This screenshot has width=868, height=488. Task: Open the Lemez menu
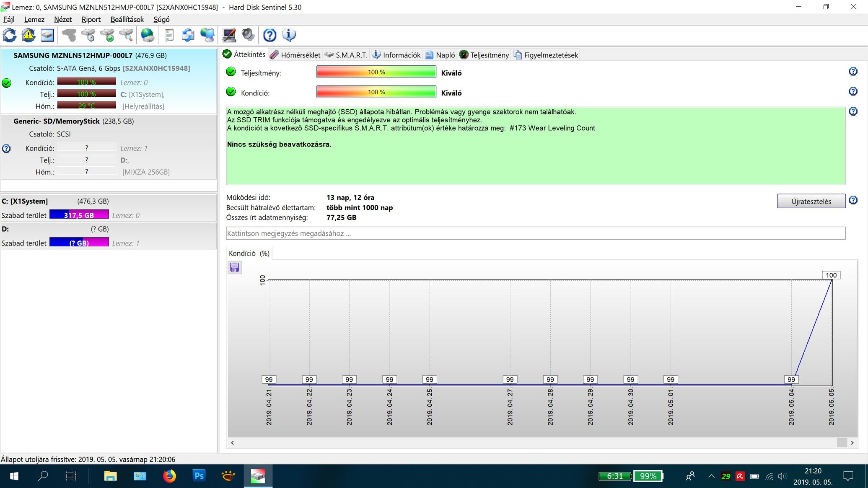tap(34, 19)
